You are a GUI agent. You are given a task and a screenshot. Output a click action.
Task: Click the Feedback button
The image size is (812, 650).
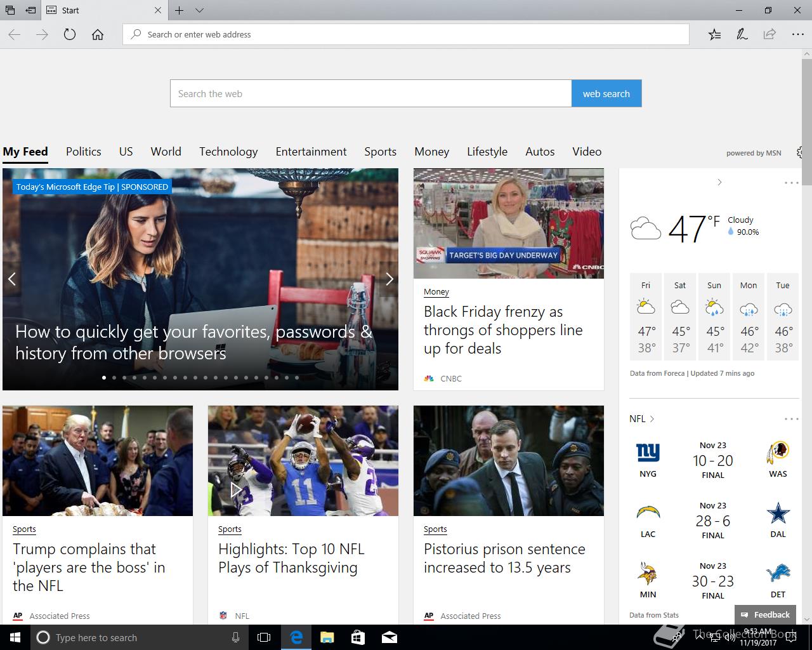[x=766, y=614]
